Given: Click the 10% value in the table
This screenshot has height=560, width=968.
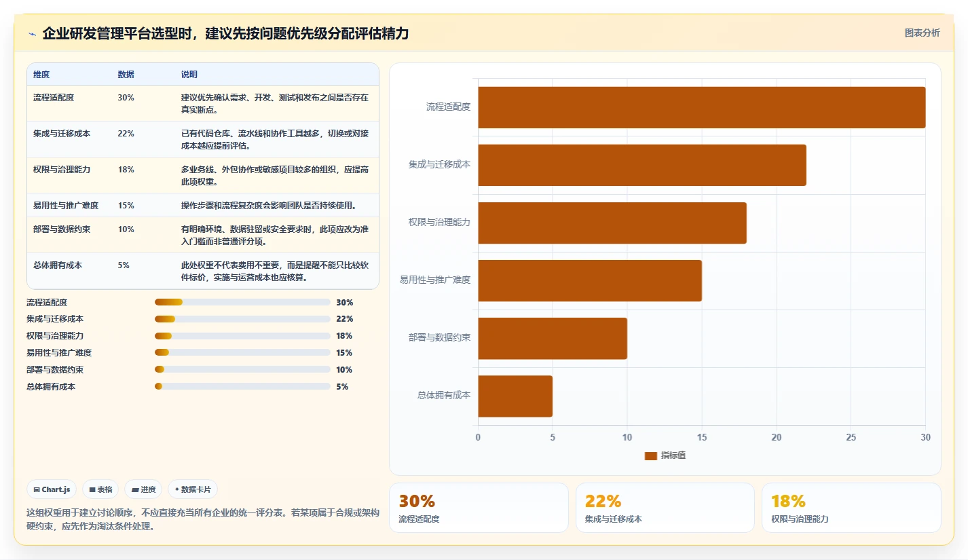Looking at the screenshot, I should (126, 229).
